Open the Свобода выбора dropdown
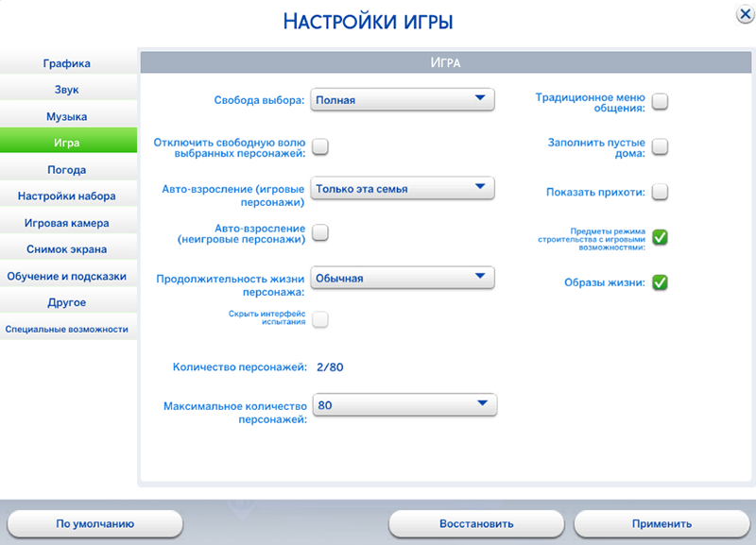 click(x=403, y=100)
